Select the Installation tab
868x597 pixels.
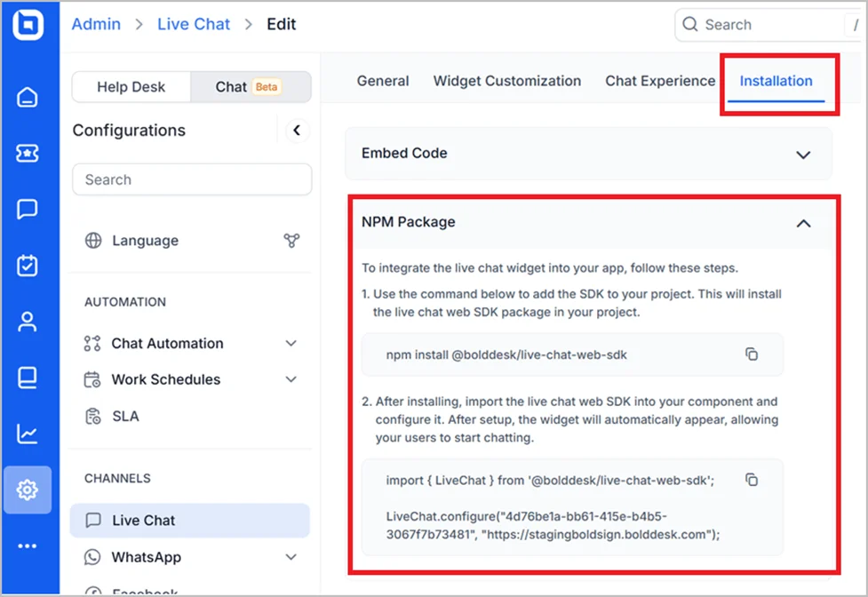(x=776, y=81)
